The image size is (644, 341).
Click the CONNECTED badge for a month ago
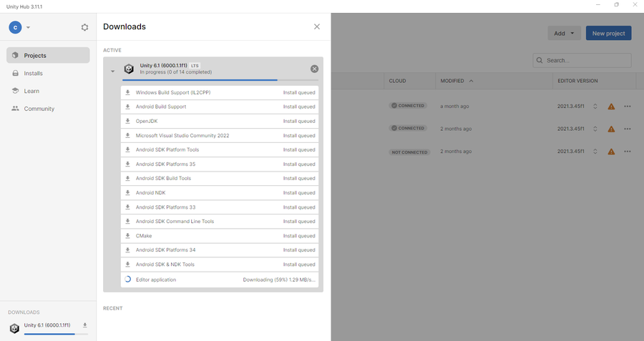[x=408, y=106]
